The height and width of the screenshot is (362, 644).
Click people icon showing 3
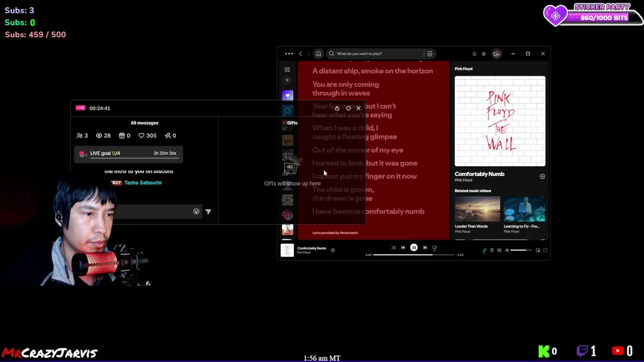(82, 136)
